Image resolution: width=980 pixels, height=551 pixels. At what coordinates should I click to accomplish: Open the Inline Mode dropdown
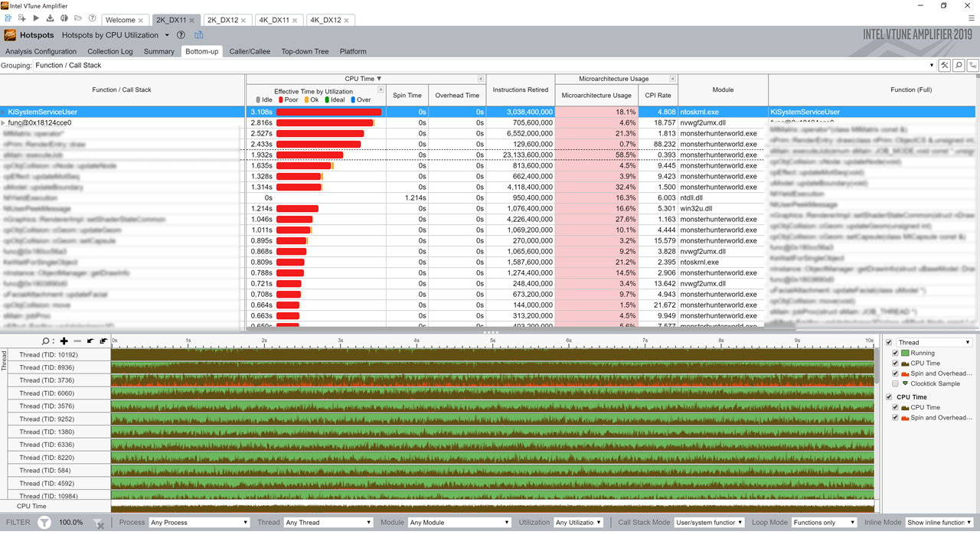[x=939, y=523]
